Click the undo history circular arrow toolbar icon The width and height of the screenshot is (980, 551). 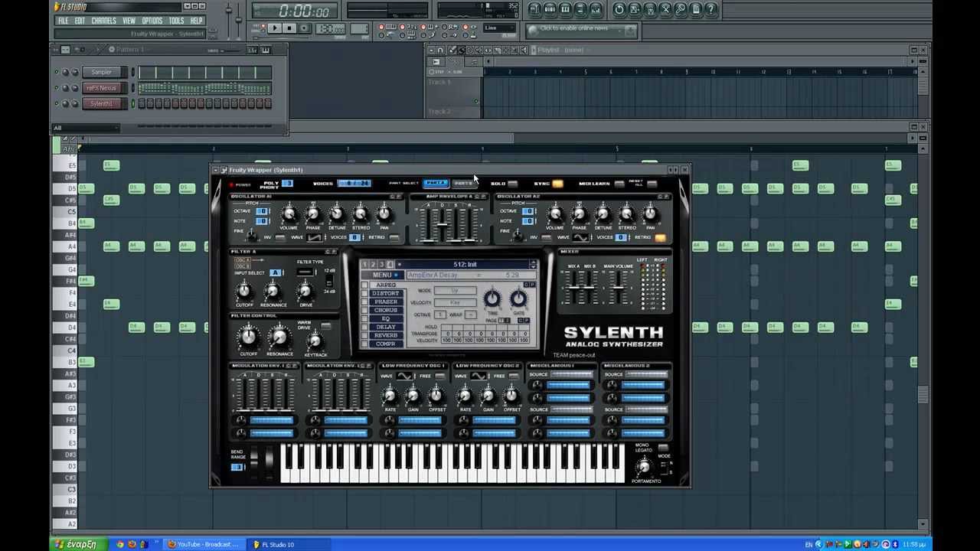point(619,9)
